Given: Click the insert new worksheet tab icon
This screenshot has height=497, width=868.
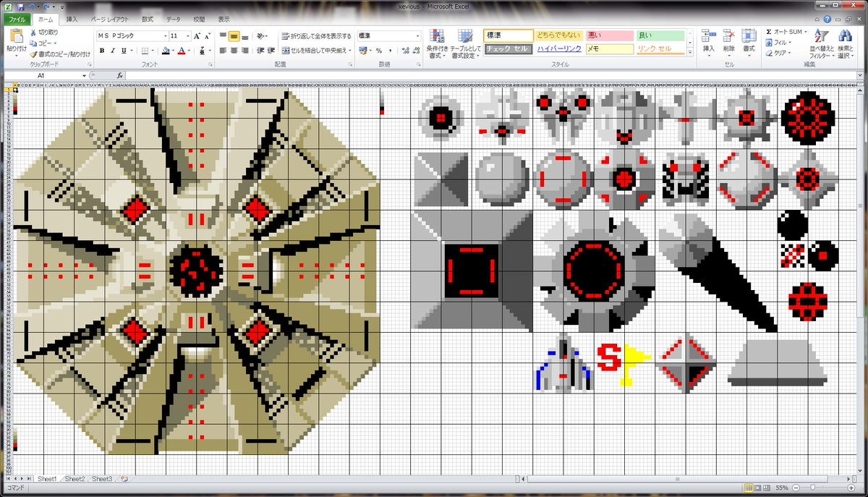Looking at the screenshot, I should point(124,479).
